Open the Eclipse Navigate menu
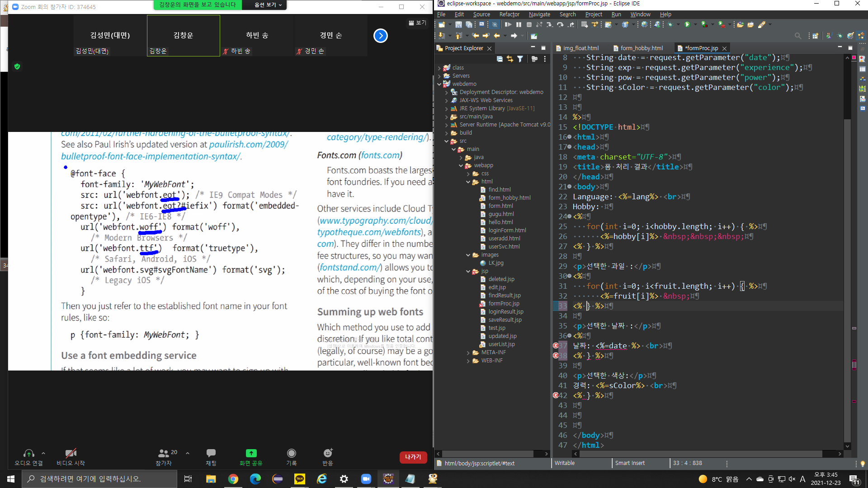 [x=539, y=14]
